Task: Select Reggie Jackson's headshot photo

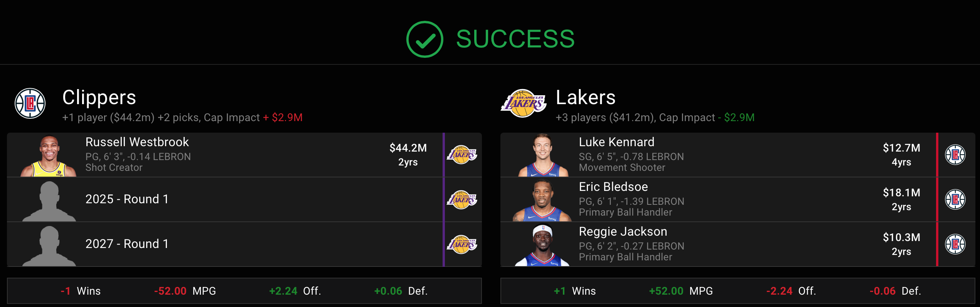Action: 542,245
